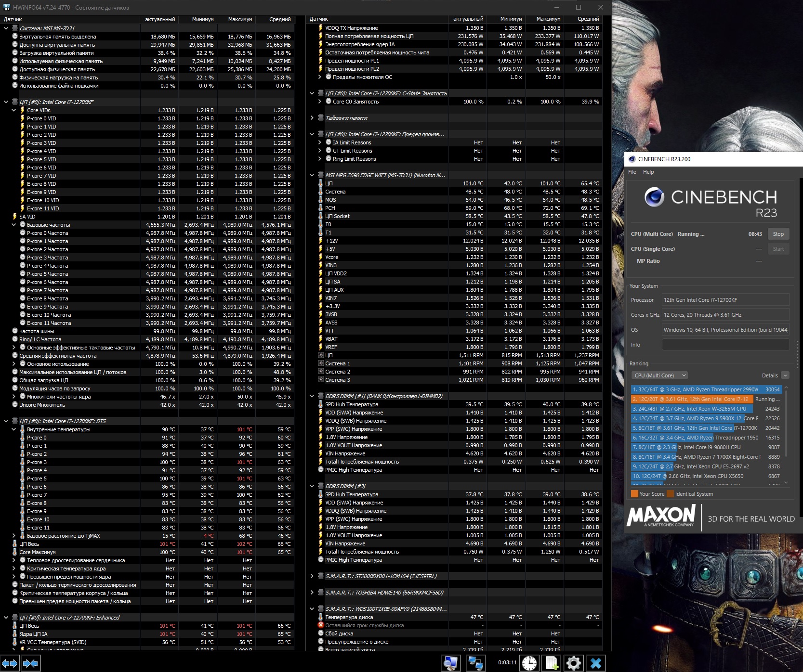
Task: Click the round icon beside Ring/LLC Частота
Action: coord(15,339)
